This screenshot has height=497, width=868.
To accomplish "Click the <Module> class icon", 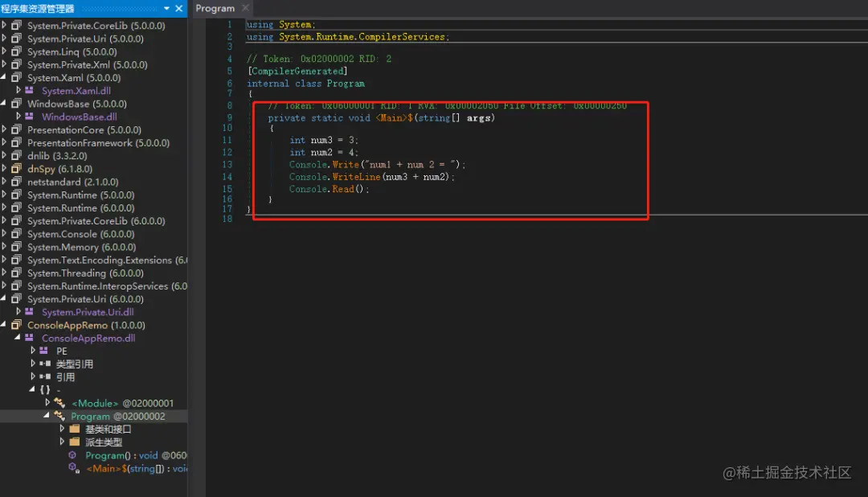I will [59, 403].
